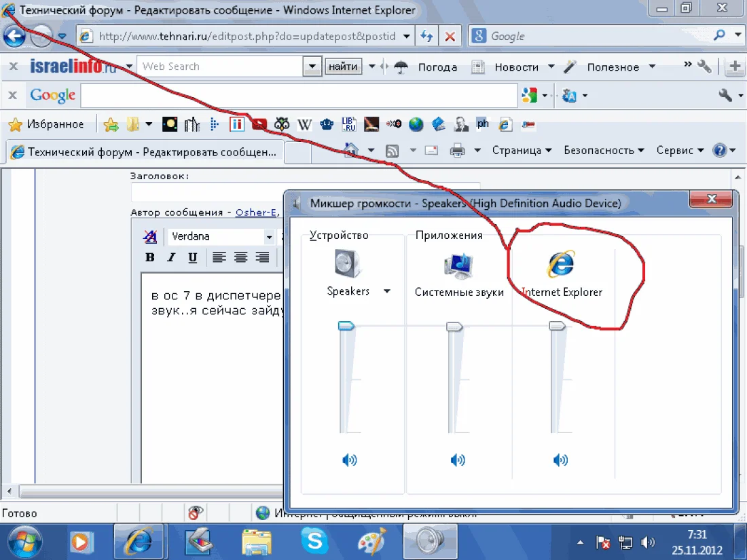Viewport: 747px width, 560px height.
Task: Align text right in the post editor
Action: [262, 258]
